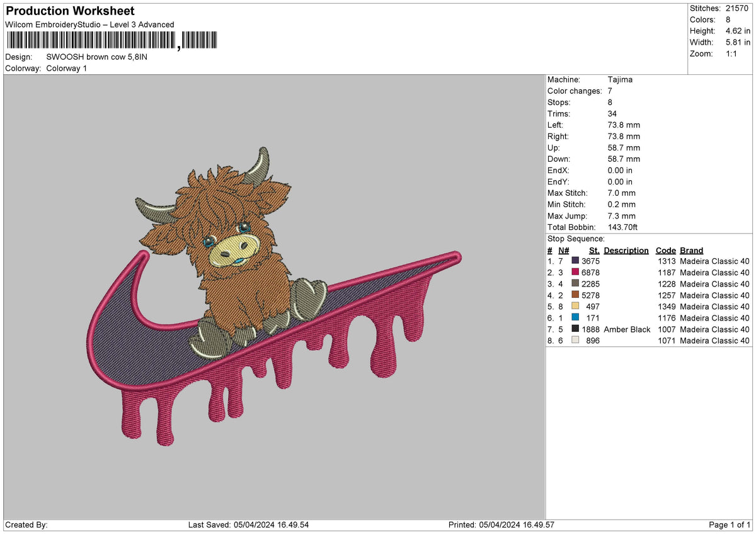Image resolution: width=756 pixels, height=534 pixels.
Task: Click the Production Worksheet title
Action: [x=70, y=11]
